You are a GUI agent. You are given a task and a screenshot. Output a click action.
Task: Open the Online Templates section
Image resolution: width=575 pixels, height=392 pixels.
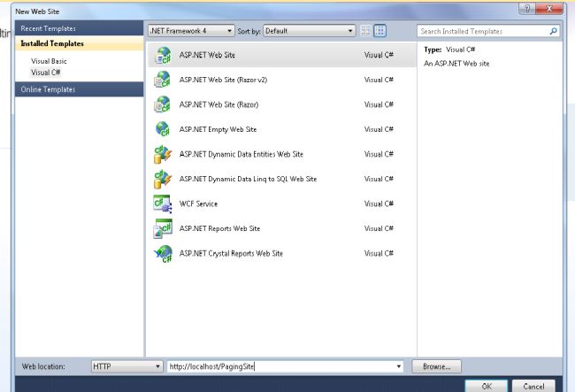tap(80, 89)
